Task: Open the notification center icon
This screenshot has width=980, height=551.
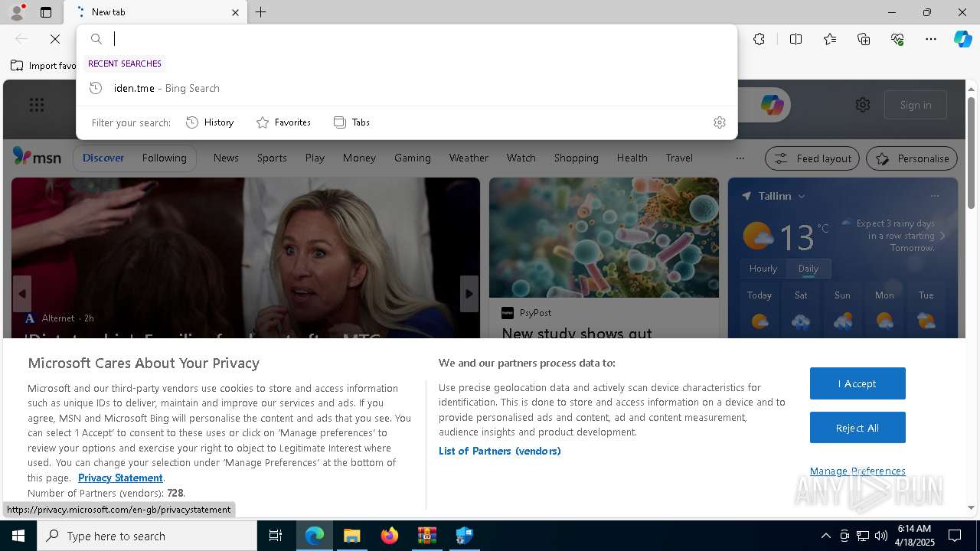Action: 955,536
